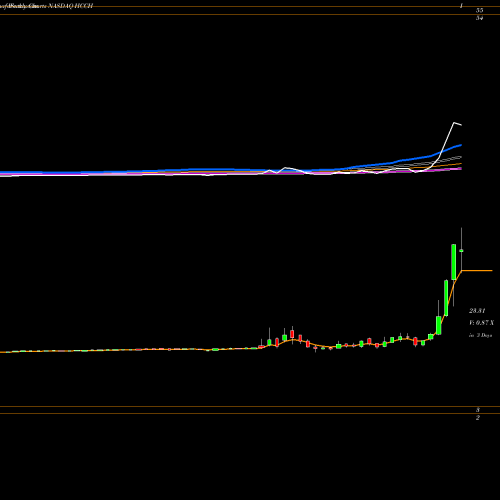The width and height of the screenshot is (500, 500).
Task: Select the final small candle with long upper wick
Action: [461, 250]
